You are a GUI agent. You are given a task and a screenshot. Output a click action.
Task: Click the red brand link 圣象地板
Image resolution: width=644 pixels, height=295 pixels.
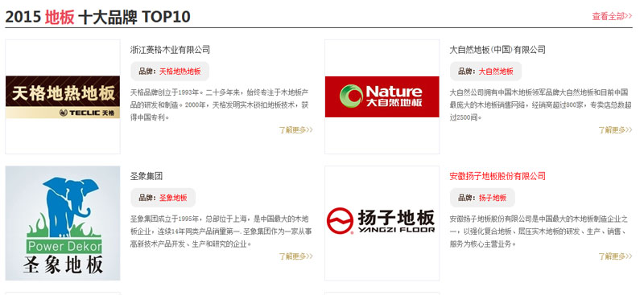(173, 198)
